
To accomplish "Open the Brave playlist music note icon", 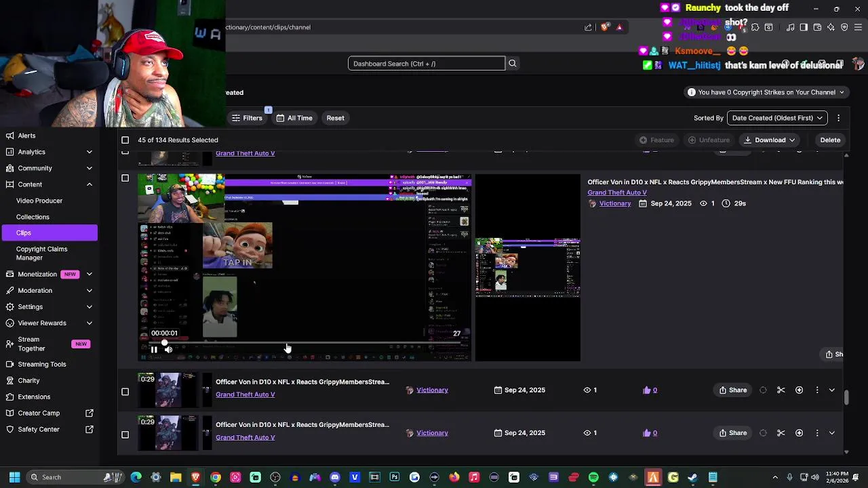I will (791, 27).
